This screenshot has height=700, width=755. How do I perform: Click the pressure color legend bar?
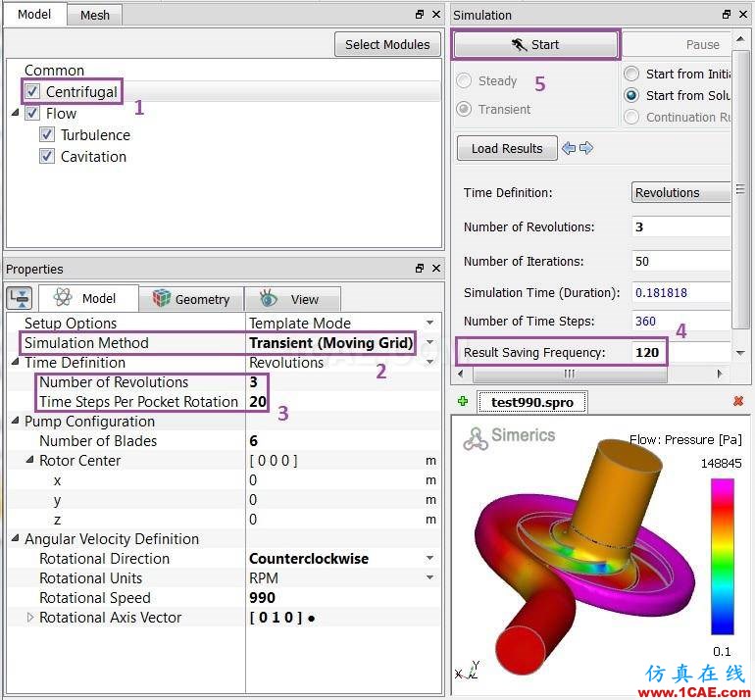click(x=723, y=557)
